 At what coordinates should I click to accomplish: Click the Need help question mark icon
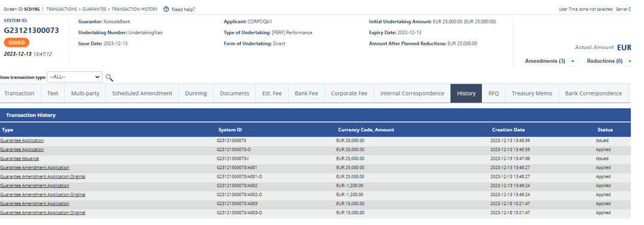pos(166,9)
